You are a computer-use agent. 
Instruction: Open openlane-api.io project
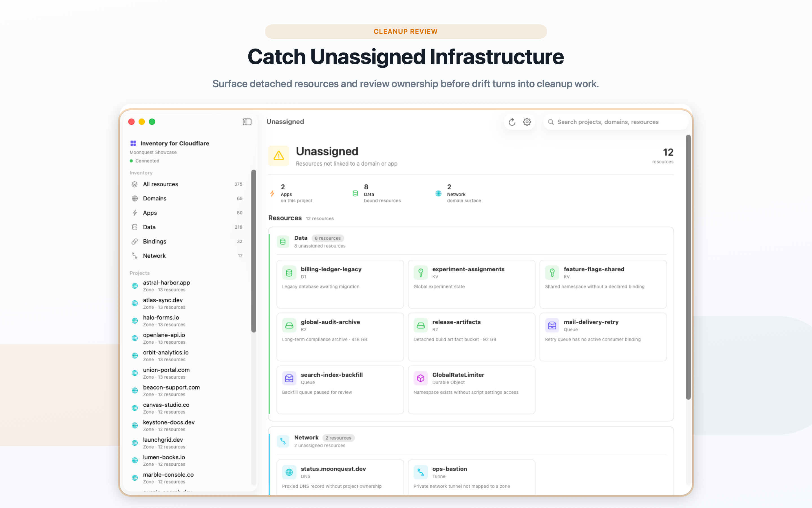pos(187,338)
